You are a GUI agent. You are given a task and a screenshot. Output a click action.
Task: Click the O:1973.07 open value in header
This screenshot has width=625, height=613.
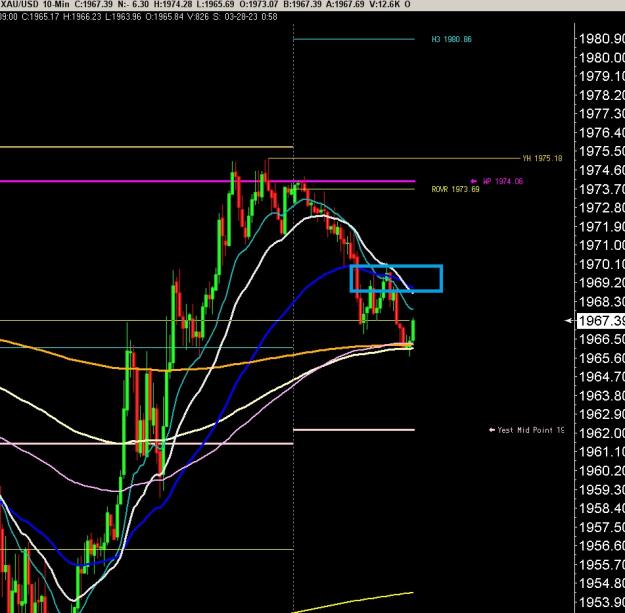(x=259, y=4)
